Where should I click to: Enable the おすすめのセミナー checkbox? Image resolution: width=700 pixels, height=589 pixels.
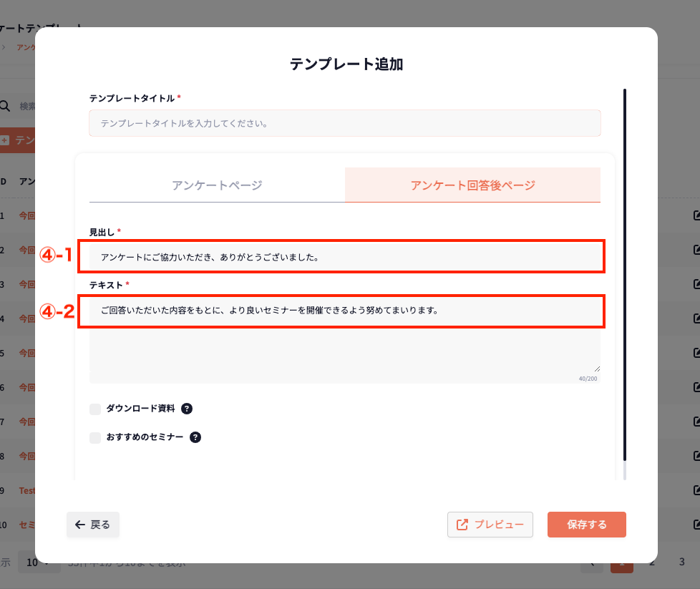(95, 437)
